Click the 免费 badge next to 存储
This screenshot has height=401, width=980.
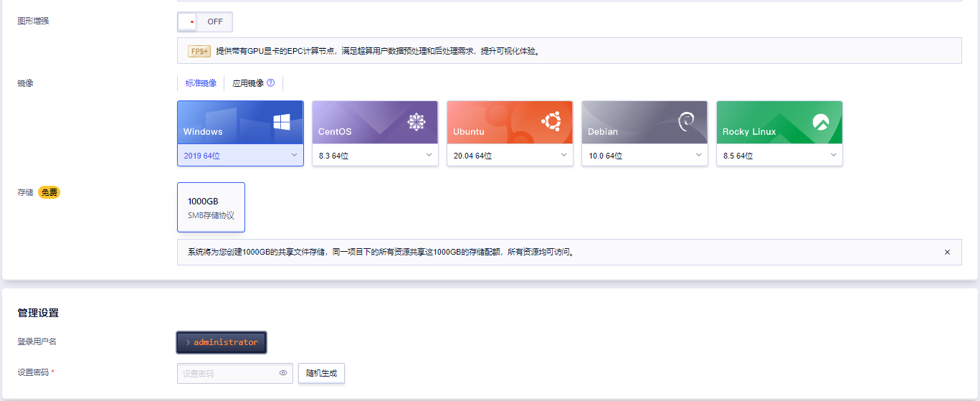click(x=49, y=192)
